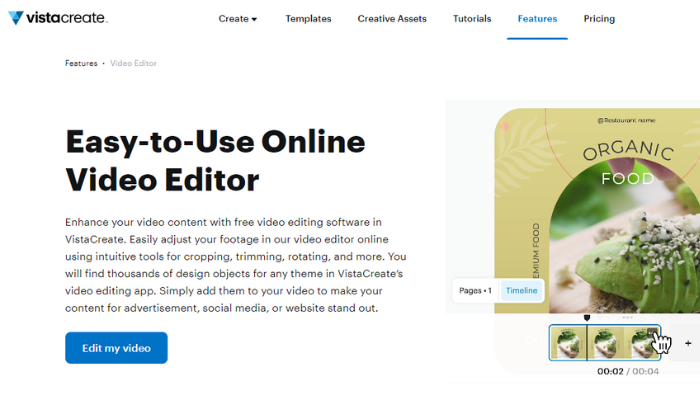Switch to Pages • 1 tab

475,291
